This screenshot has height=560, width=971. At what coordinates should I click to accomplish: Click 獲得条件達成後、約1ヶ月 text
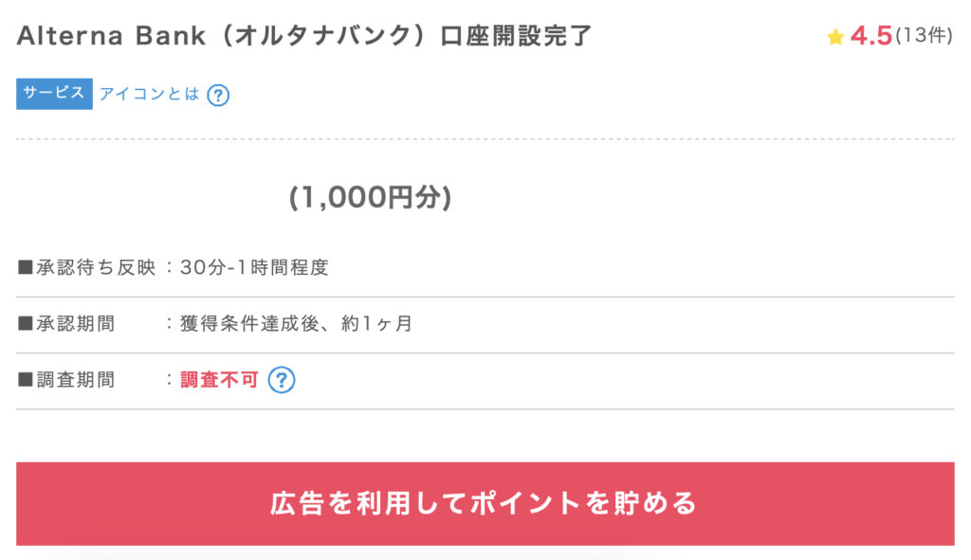pyautogui.click(x=296, y=323)
